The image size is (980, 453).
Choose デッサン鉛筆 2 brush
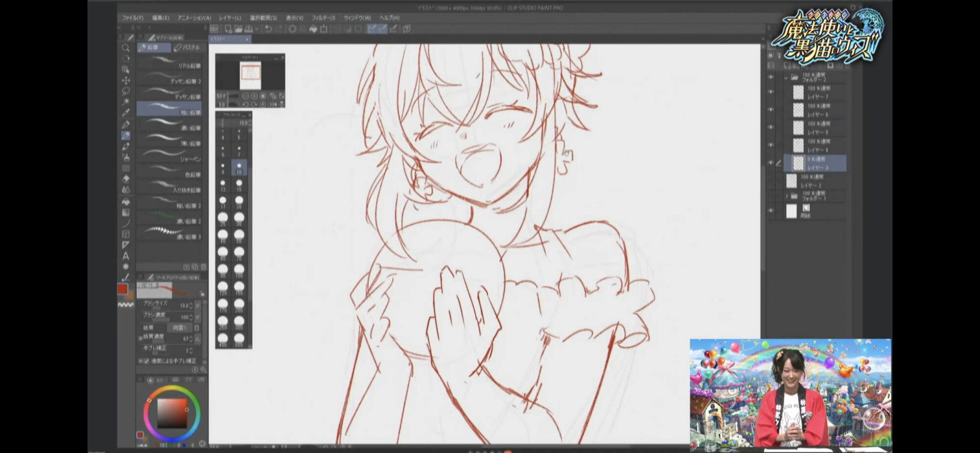[169, 78]
